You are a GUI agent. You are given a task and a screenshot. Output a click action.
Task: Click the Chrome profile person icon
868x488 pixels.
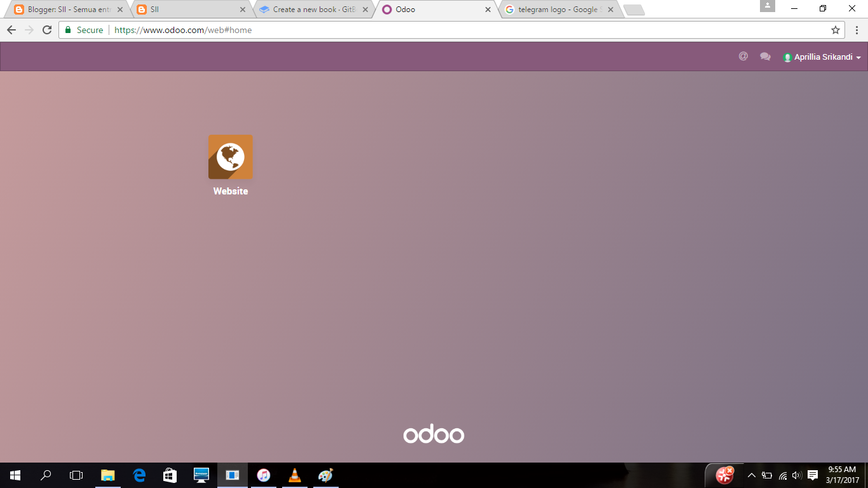pos(768,6)
